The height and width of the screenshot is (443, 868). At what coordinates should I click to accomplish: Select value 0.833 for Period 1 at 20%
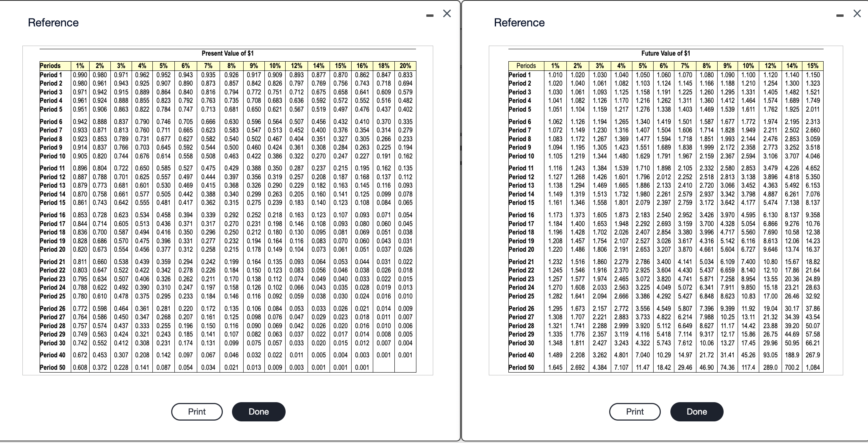point(405,74)
